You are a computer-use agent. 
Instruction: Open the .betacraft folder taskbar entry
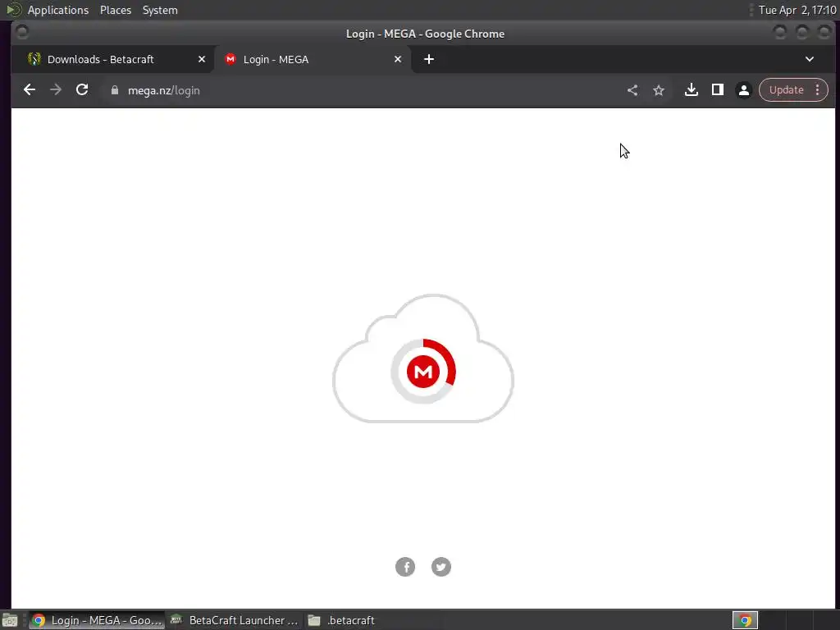(342, 620)
